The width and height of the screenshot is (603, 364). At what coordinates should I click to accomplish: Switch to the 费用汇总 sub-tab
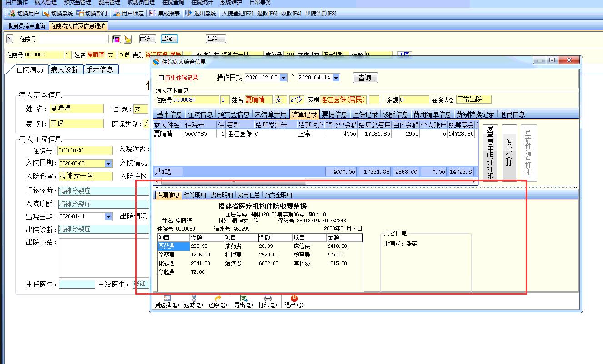[x=249, y=195]
